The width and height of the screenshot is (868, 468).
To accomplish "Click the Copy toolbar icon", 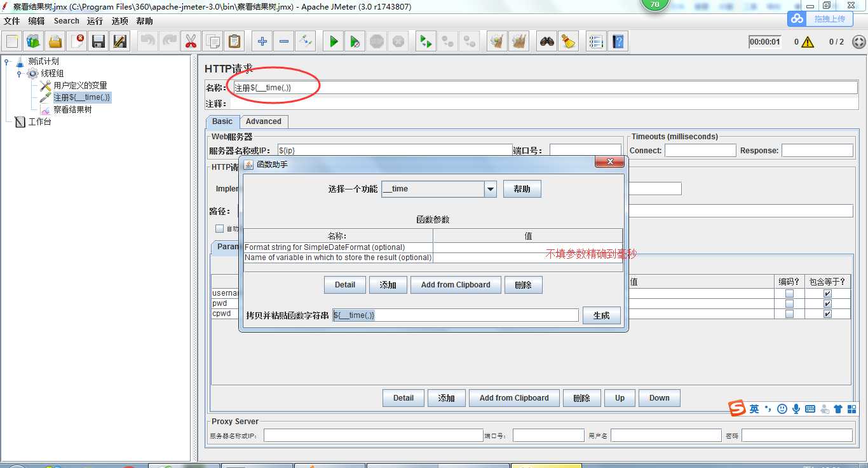I will click(212, 42).
